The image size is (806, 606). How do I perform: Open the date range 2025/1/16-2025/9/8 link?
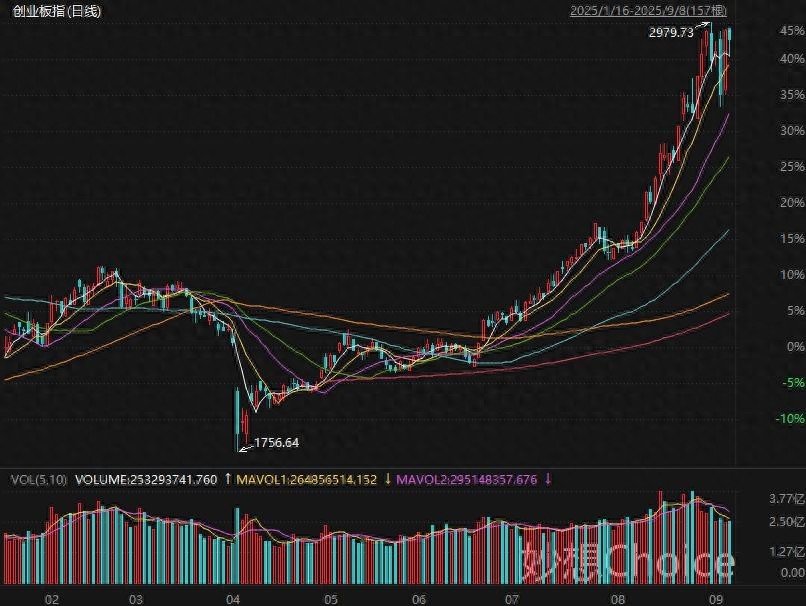[x=648, y=11]
